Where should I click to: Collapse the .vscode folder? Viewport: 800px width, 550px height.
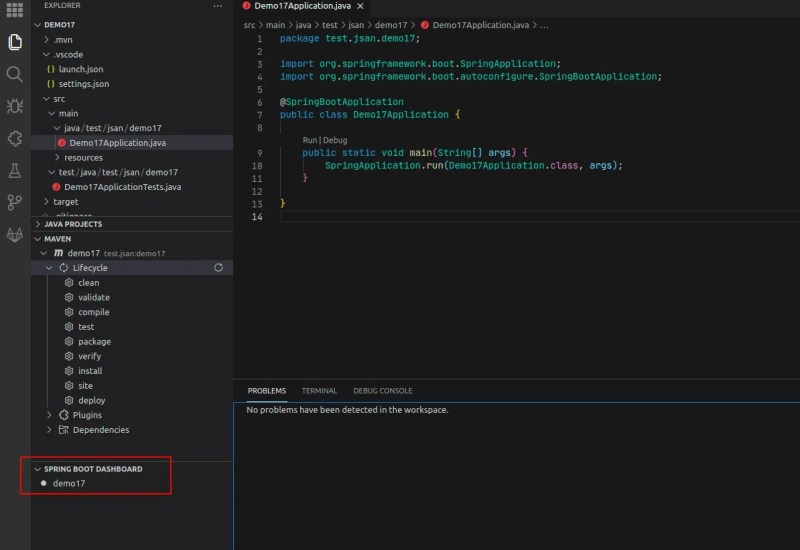click(46, 55)
